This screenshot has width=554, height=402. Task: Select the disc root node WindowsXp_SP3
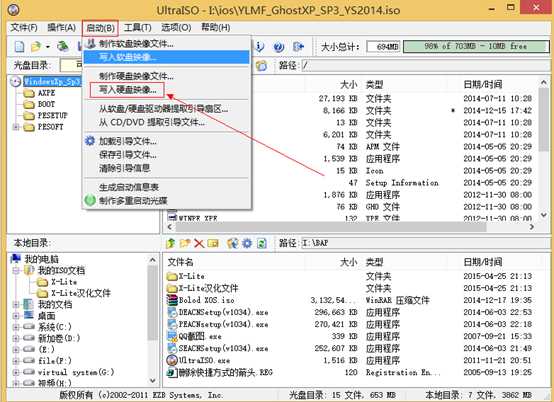pyautogui.click(x=52, y=82)
